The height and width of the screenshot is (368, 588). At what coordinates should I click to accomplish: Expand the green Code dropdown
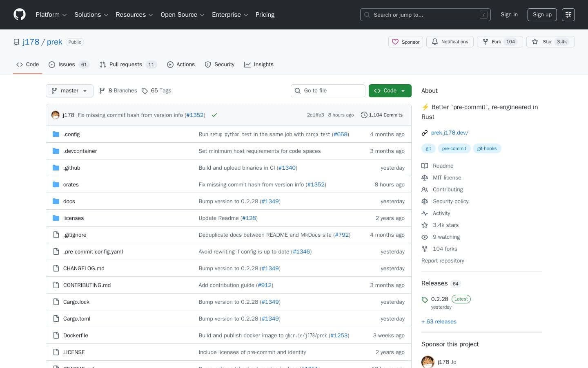390,91
